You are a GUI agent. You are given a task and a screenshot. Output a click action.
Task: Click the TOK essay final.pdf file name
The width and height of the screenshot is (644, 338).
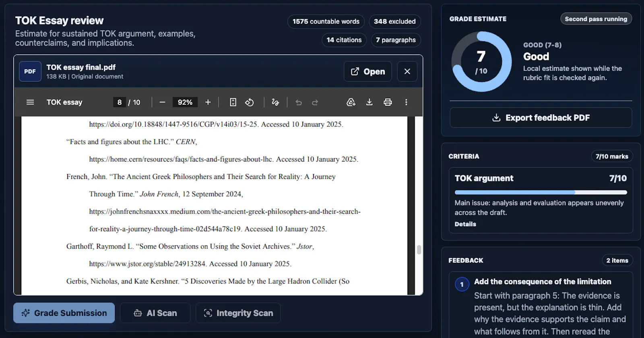point(81,67)
